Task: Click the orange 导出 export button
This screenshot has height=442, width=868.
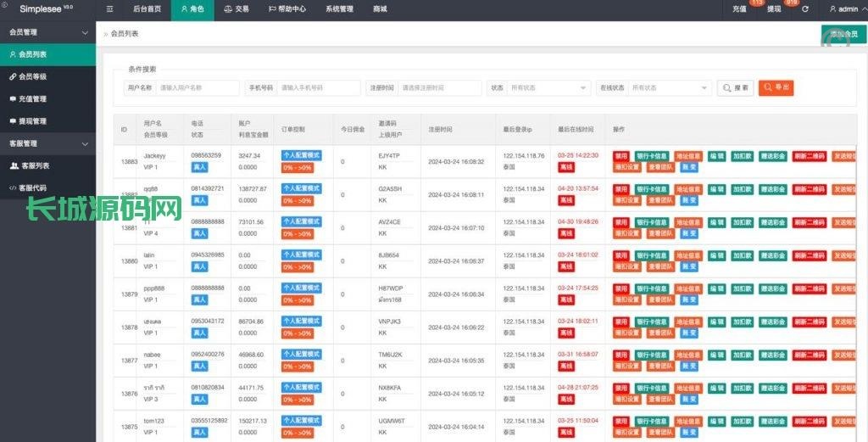Action: (x=776, y=87)
